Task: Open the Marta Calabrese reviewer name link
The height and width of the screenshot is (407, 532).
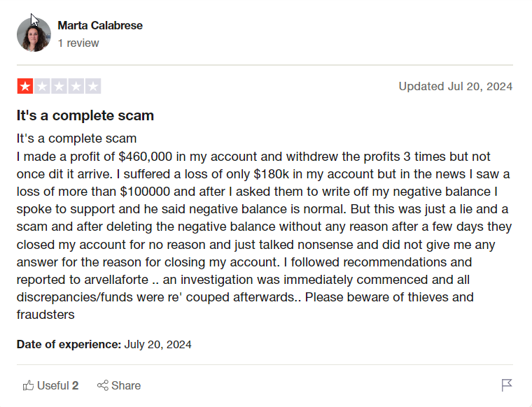Action: pos(100,25)
